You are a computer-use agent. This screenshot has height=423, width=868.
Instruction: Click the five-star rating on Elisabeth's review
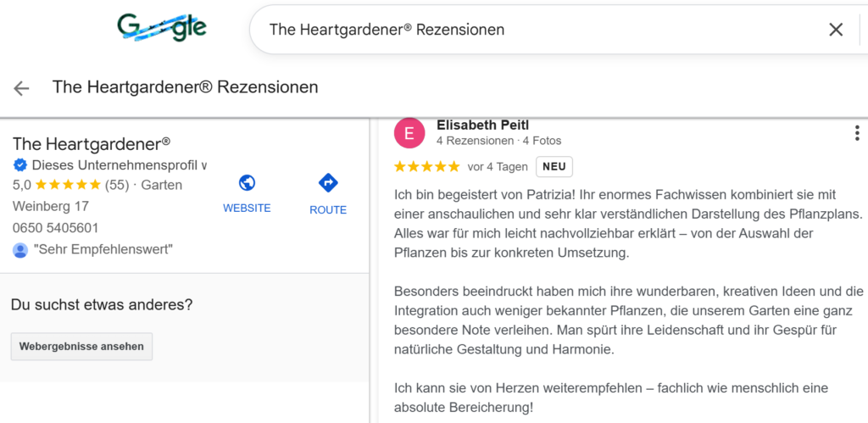pos(427,167)
